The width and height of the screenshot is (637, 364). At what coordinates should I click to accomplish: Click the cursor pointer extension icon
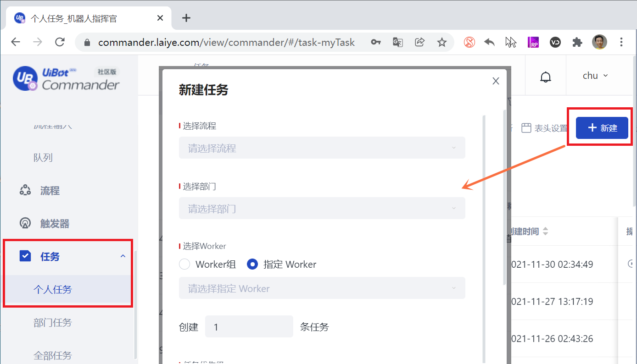tap(511, 42)
